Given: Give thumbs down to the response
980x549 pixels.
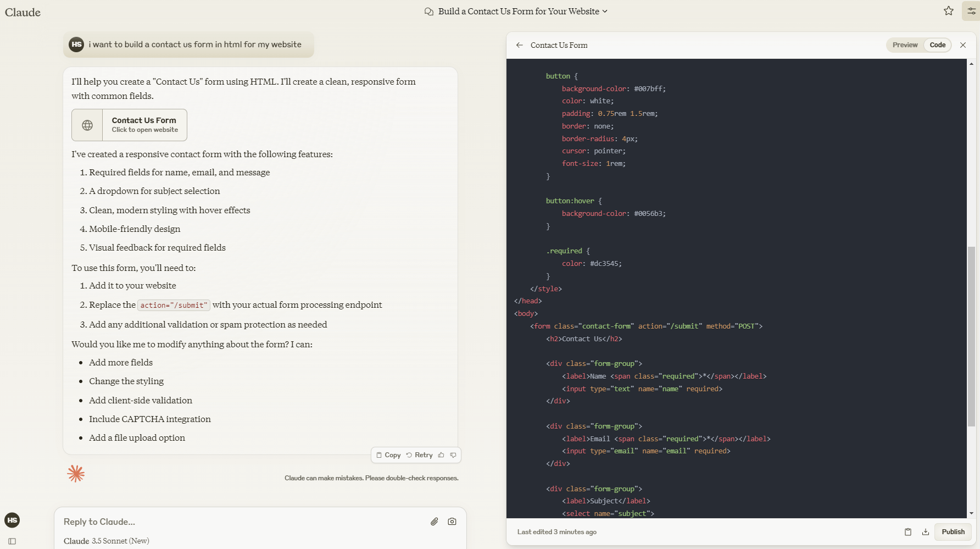Looking at the screenshot, I should (x=453, y=455).
